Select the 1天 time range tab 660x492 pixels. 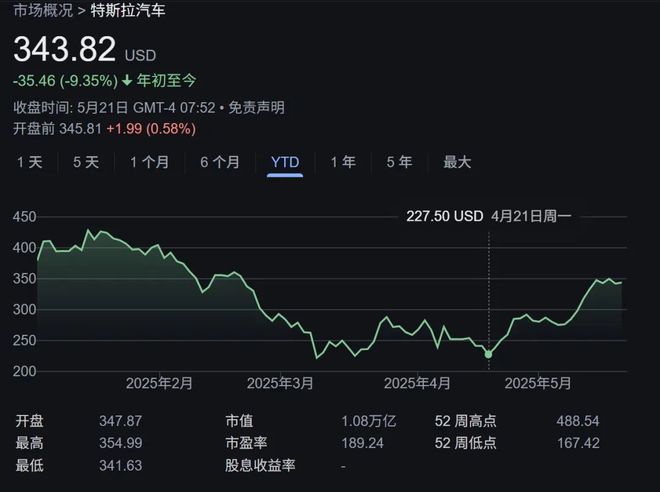tap(29, 162)
